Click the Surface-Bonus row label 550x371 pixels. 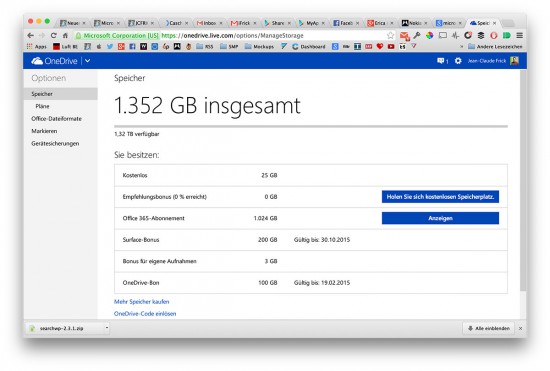(141, 240)
